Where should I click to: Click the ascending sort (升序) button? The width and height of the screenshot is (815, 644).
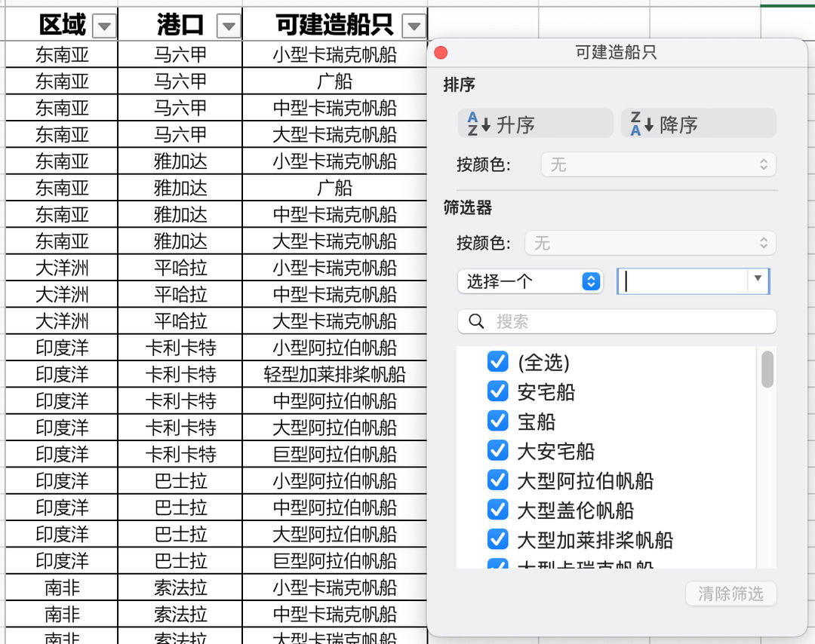coord(535,124)
